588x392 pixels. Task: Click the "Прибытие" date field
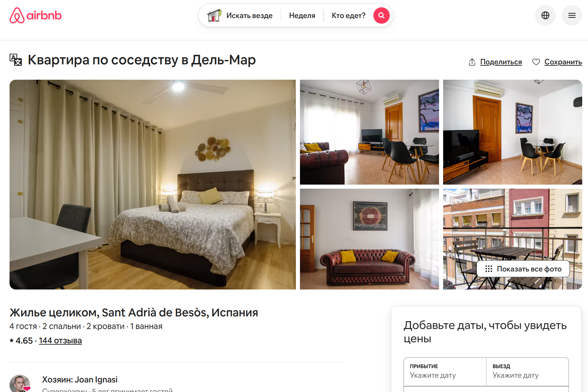(445, 372)
